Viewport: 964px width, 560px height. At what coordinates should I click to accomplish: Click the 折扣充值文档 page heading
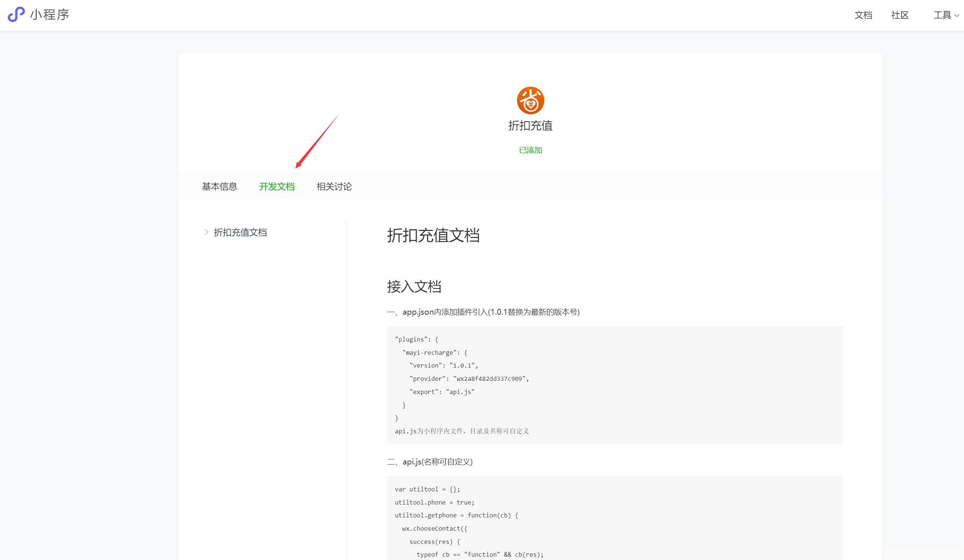pos(434,236)
